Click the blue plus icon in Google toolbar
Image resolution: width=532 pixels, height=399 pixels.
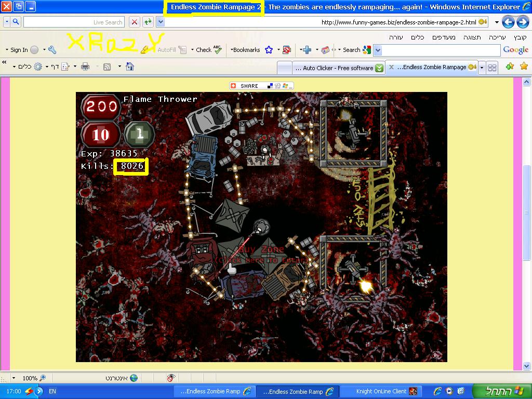click(307, 50)
